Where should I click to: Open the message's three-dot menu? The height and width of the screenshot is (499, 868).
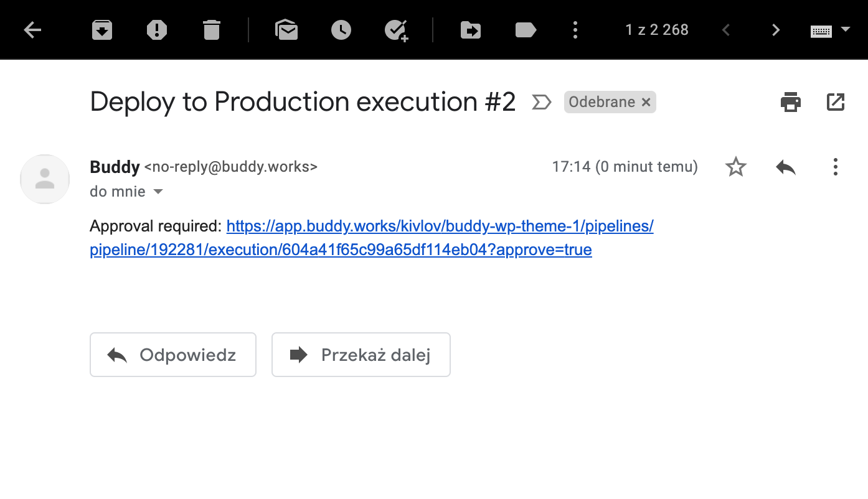point(836,167)
